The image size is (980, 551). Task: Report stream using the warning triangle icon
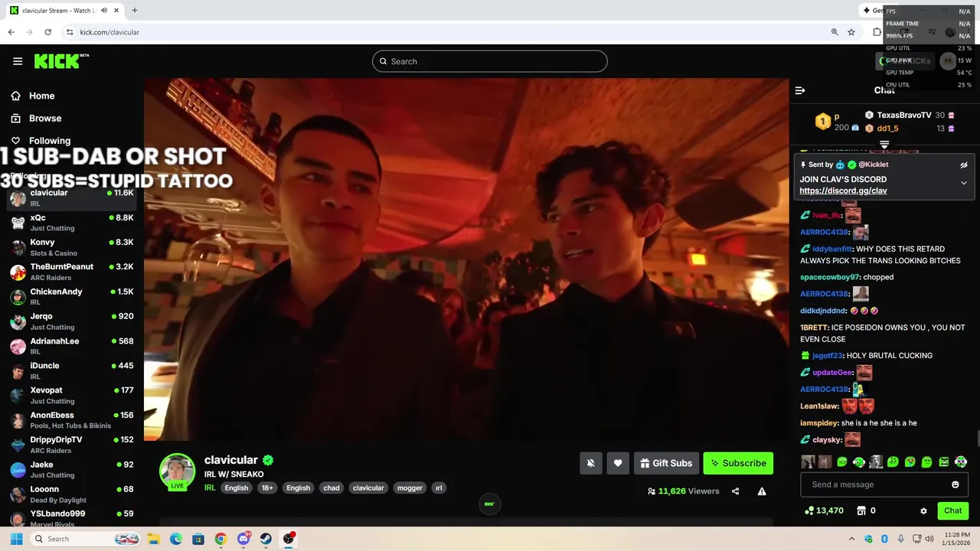tap(762, 491)
